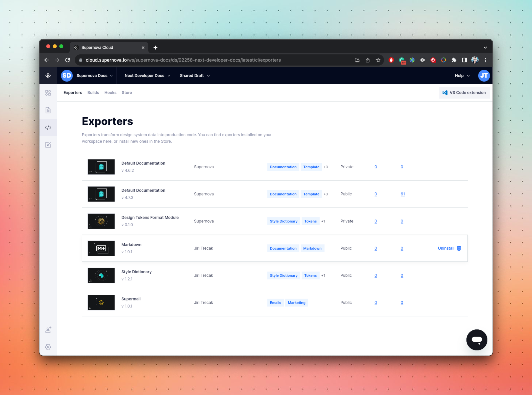Screen dimensions: 532x395
Task: Click the Supernova logo icon in top bar
Action: pyautogui.click(x=48, y=76)
